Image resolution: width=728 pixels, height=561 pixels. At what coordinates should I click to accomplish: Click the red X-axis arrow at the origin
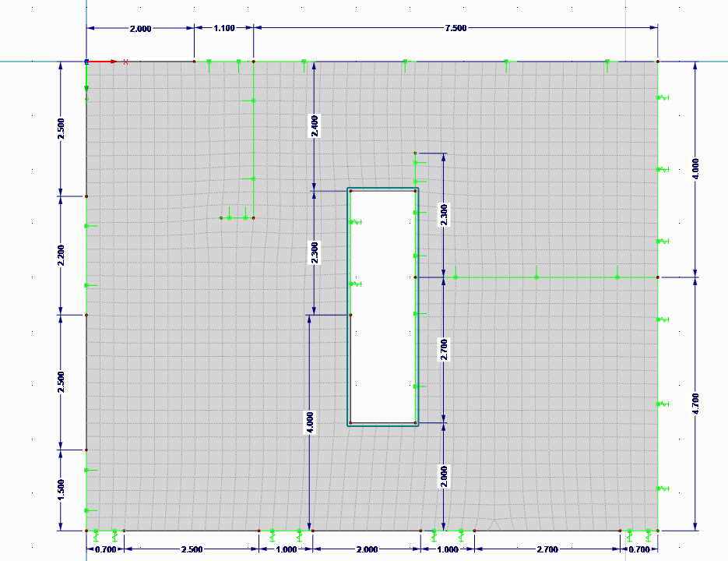102,62
